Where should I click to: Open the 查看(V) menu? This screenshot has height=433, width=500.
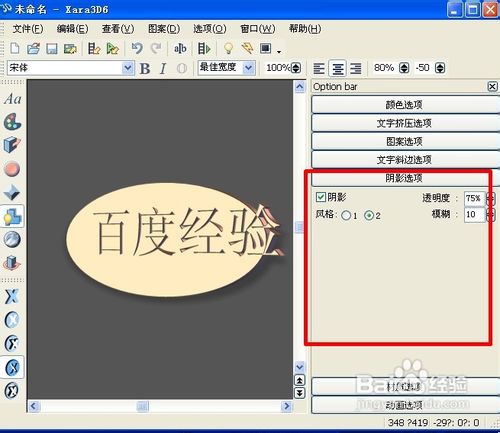pos(118,29)
